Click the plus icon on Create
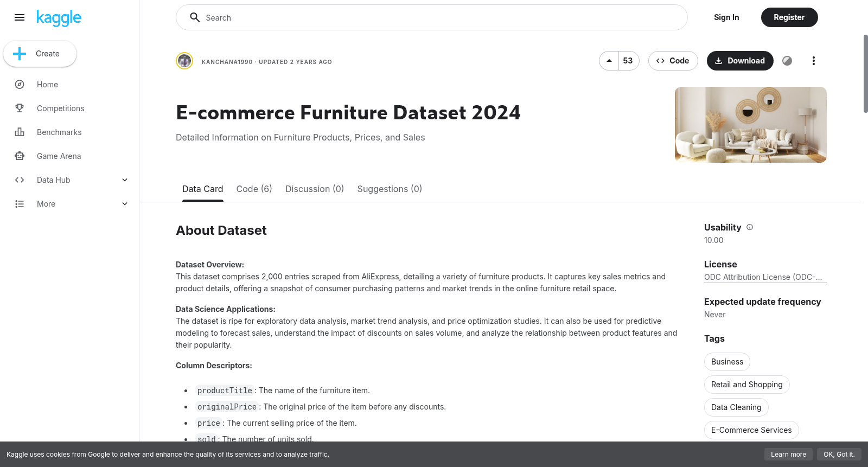 pyautogui.click(x=20, y=54)
